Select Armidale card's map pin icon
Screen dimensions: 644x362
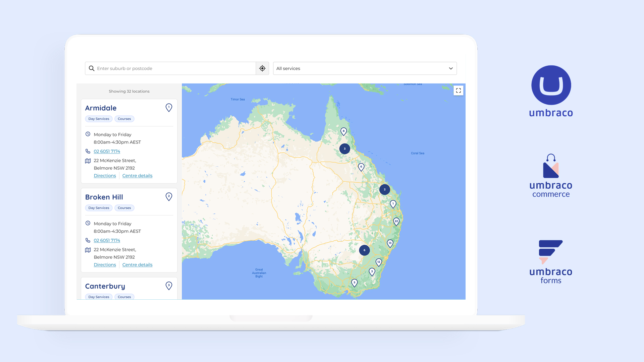pyautogui.click(x=169, y=108)
